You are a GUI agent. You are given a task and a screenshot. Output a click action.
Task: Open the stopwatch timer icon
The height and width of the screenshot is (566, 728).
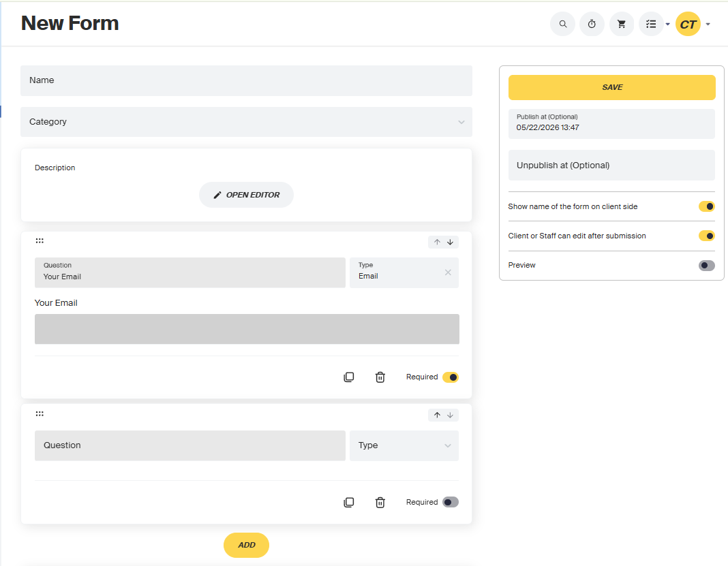tap(592, 24)
